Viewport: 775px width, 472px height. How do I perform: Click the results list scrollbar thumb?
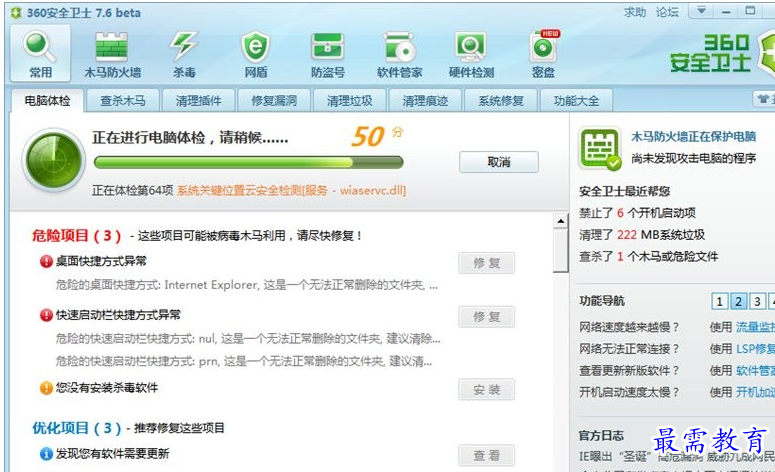560,251
